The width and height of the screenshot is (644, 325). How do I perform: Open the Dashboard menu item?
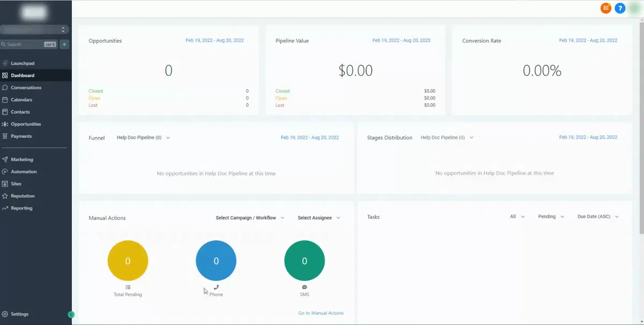36,76
